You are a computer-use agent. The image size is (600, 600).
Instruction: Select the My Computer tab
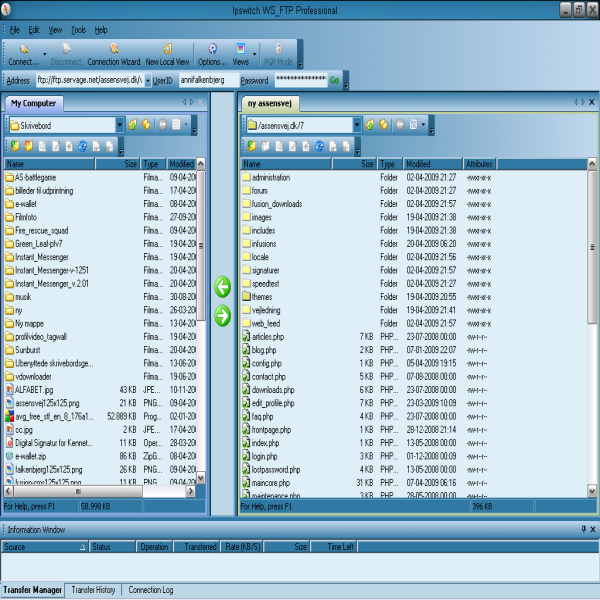pos(34,103)
